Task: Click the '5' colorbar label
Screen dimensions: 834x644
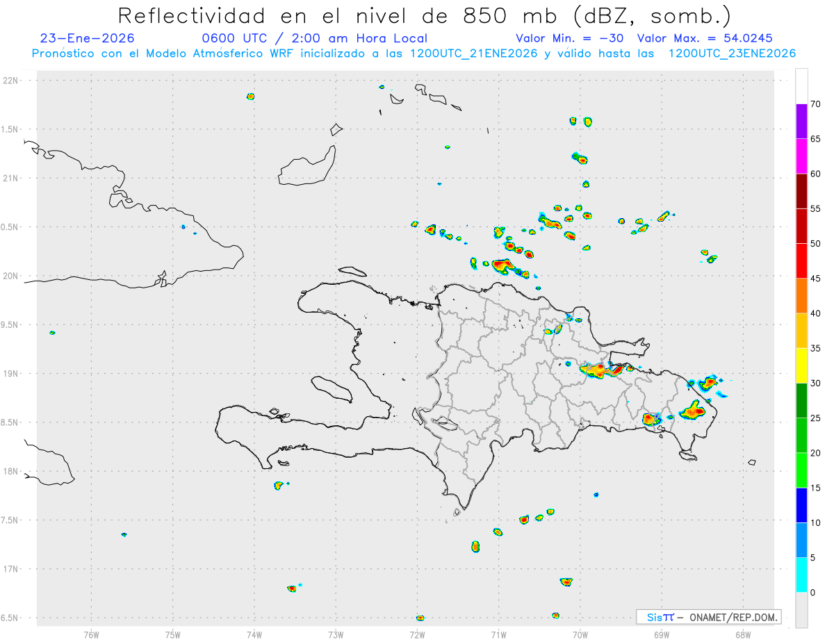Action: tap(812, 558)
